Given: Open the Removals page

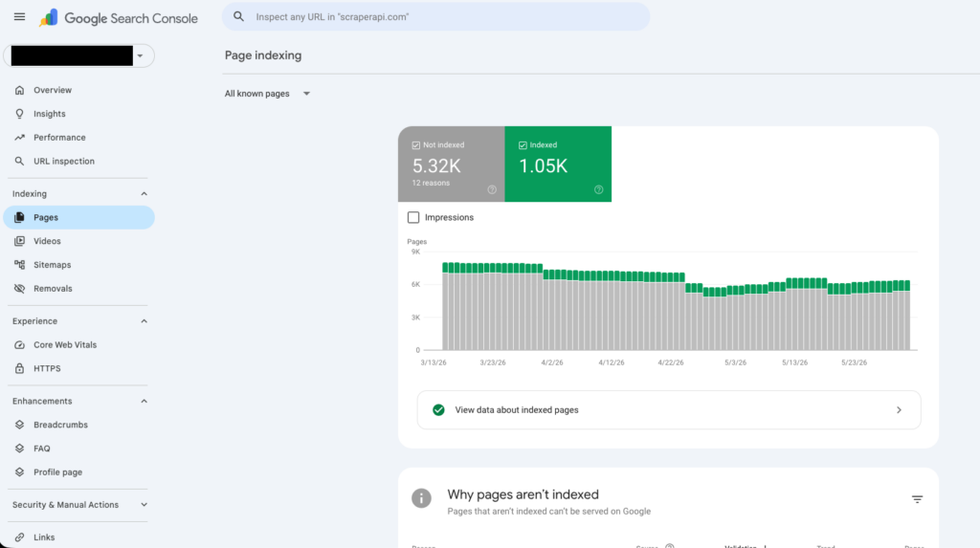Looking at the screenshot, I should 78,289.
